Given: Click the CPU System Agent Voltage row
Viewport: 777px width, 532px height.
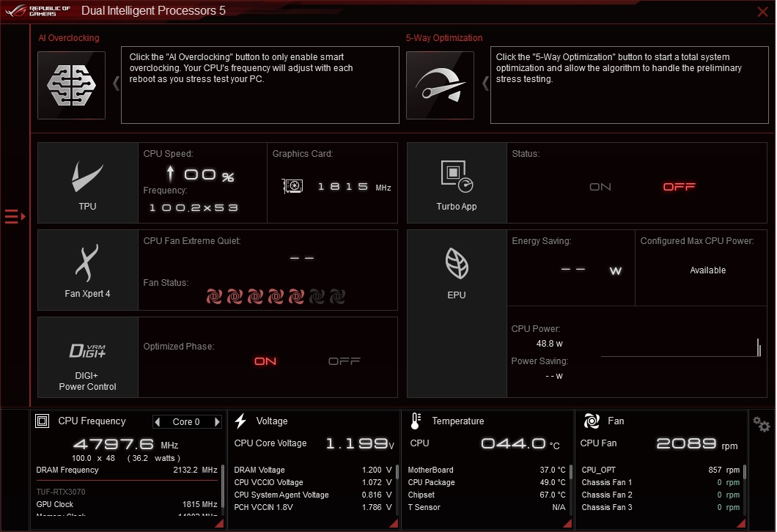Looking at the screenshot, I should [x=313, y=495].
